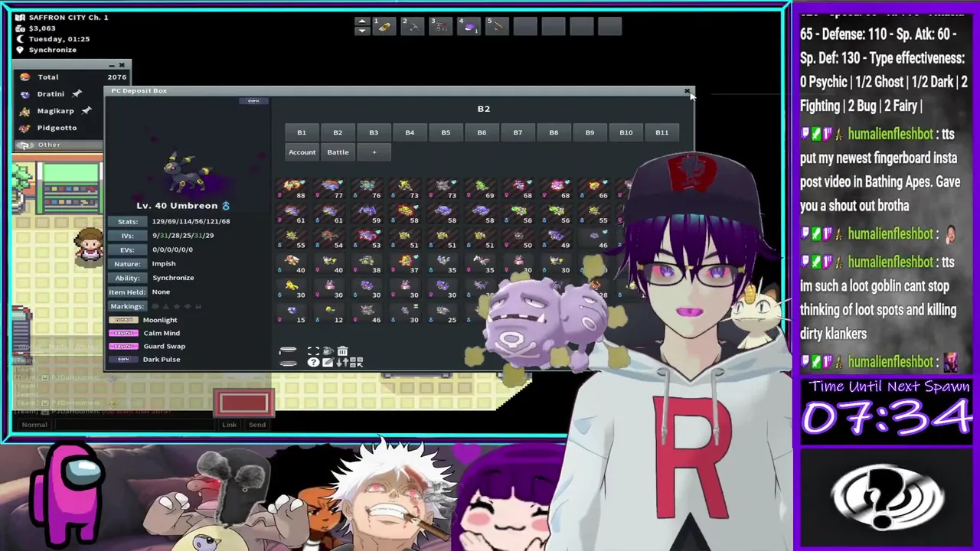The width and height of the screenshot is (980, 551).
Task: Click the Stats label button
Action: [x=128, y=221]
